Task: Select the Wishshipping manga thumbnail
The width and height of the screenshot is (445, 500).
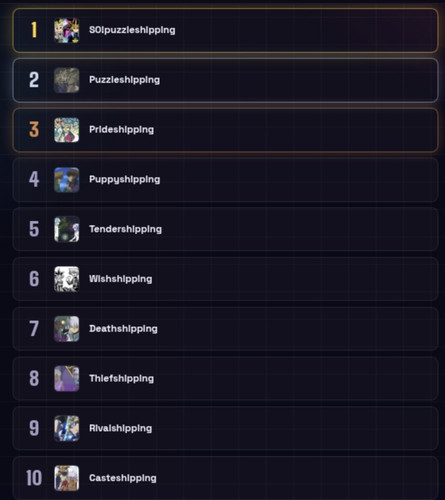Action: [x=67, y=279]
